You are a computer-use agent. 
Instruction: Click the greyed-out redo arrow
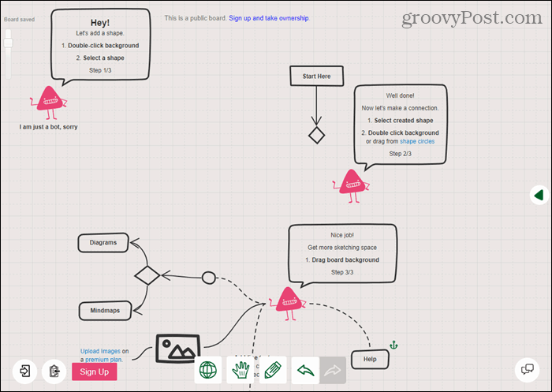point(333,370)
